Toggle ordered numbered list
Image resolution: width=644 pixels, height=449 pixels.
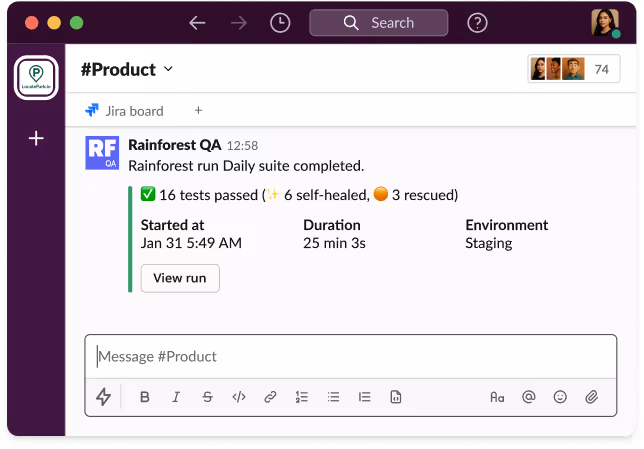[301, 397]
